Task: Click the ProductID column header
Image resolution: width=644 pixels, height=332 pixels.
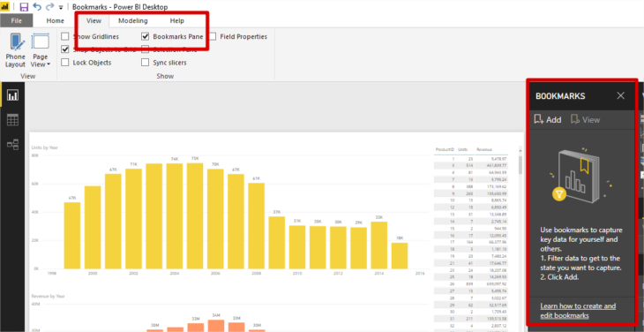Action: (446, 149)
